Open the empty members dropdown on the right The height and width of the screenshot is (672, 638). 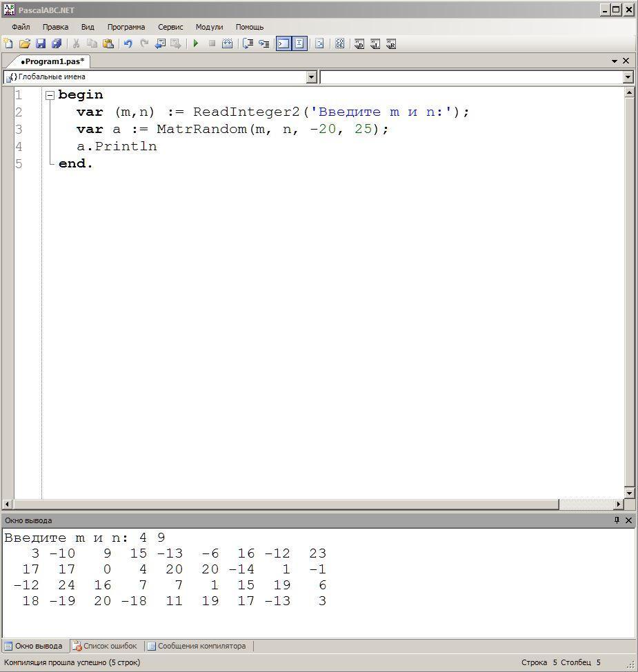[628, 77]
